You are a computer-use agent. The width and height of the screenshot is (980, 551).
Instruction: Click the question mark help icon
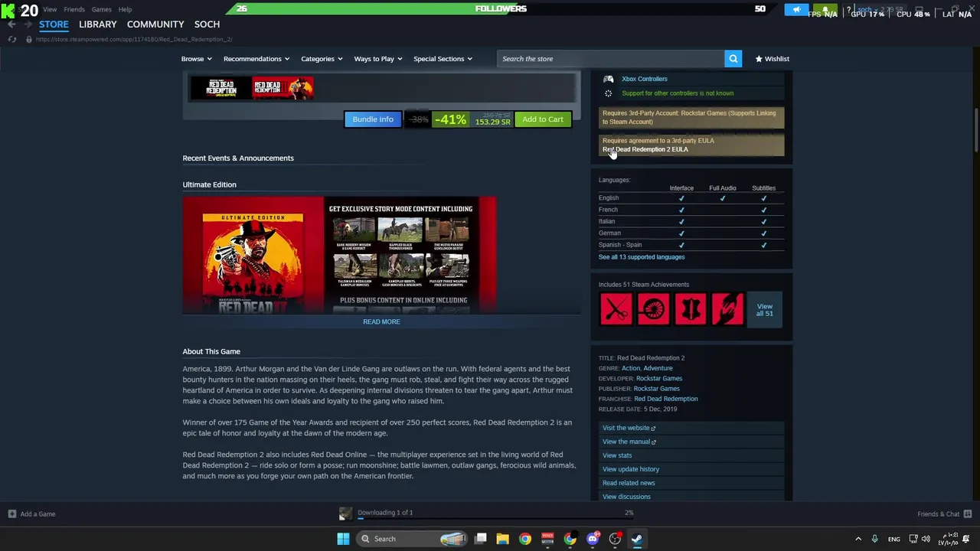848,9
